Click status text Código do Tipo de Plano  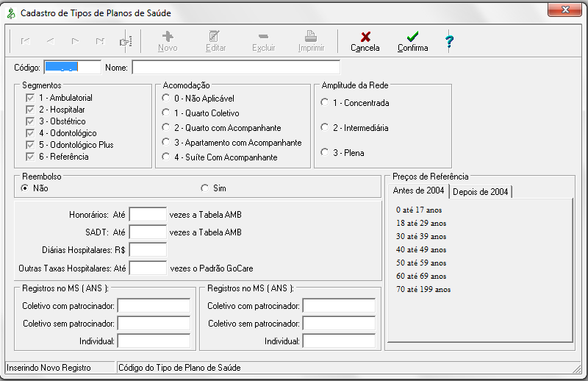(179, 368)
